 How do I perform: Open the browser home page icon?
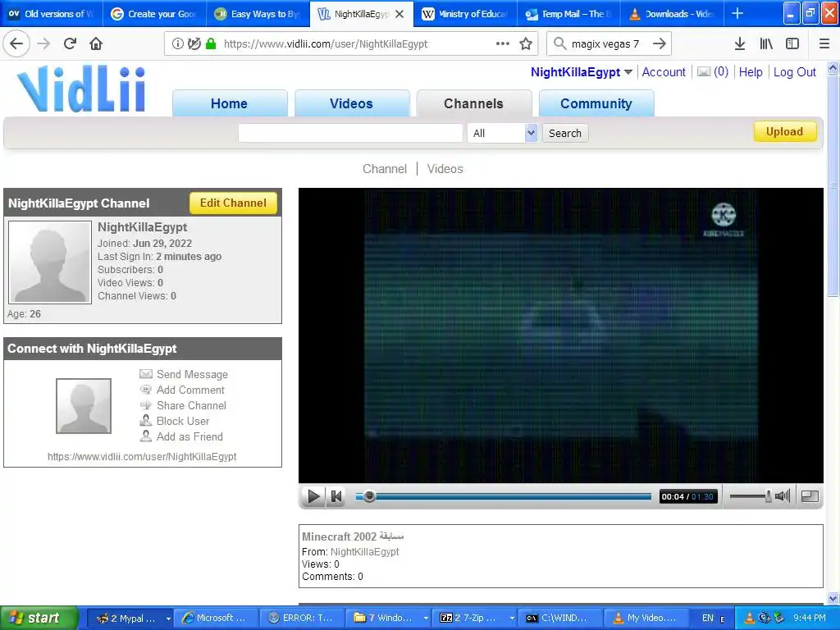96,43
